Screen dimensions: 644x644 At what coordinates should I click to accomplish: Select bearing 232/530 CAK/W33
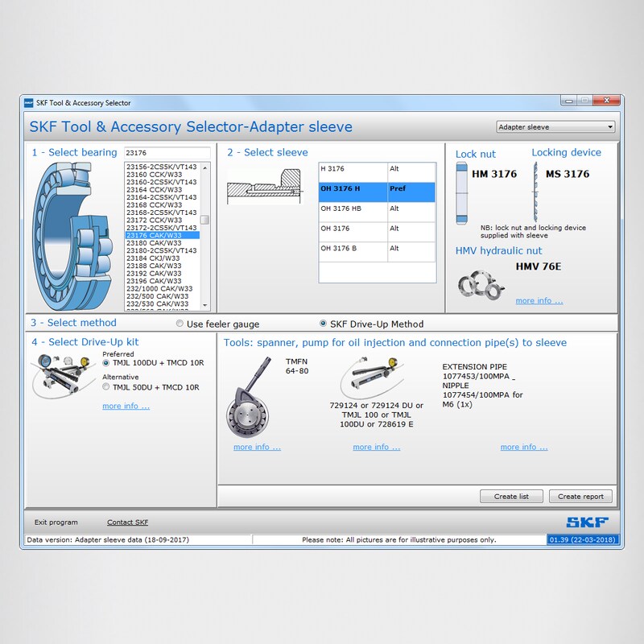(162, 303)
